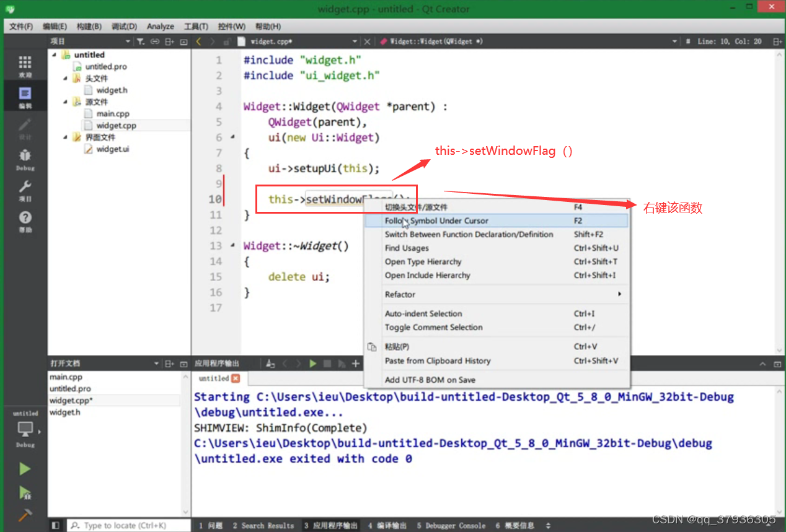This screenshot has height=532, width=786.
Task: Switch to Edit mode in sidebar
Action: (x=25, y=97)
